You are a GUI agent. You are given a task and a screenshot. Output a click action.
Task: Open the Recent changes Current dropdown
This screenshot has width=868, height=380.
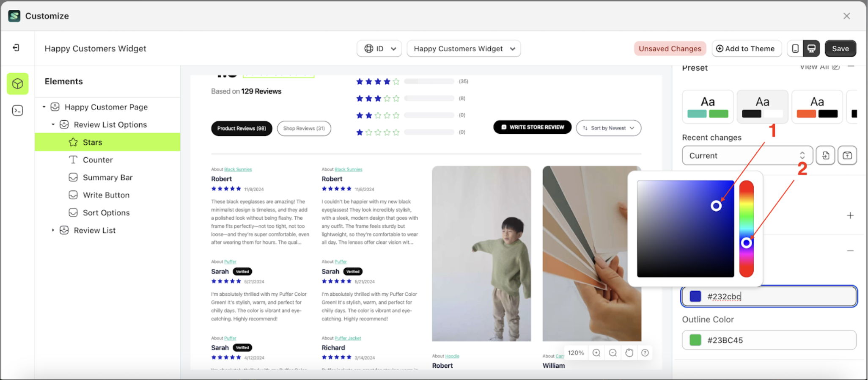click(x=747, y=155)
